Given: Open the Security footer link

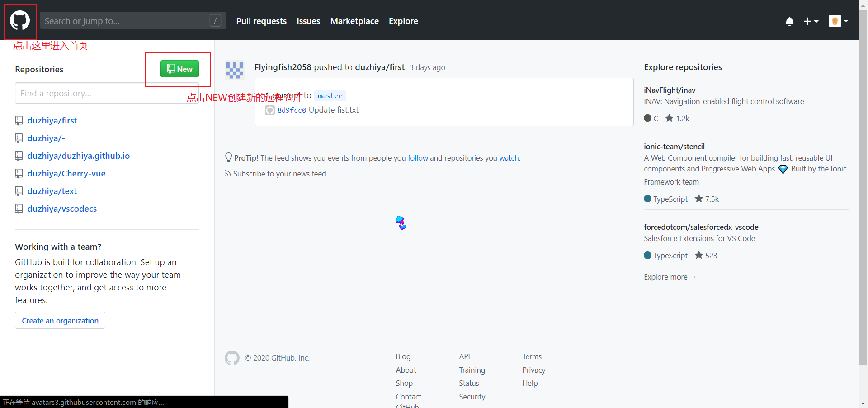Looking at the screenshot, I should 472,397.
